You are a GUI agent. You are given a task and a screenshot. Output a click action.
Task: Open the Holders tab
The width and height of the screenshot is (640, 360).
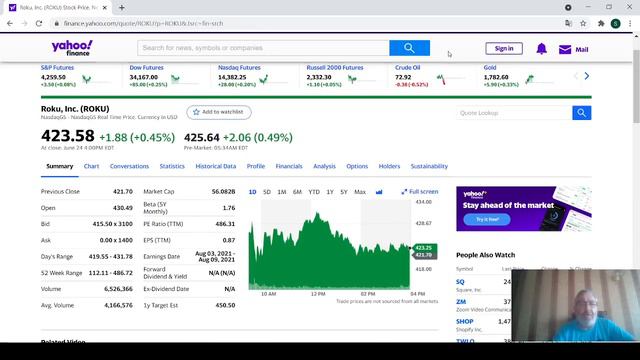coord(389,166)
